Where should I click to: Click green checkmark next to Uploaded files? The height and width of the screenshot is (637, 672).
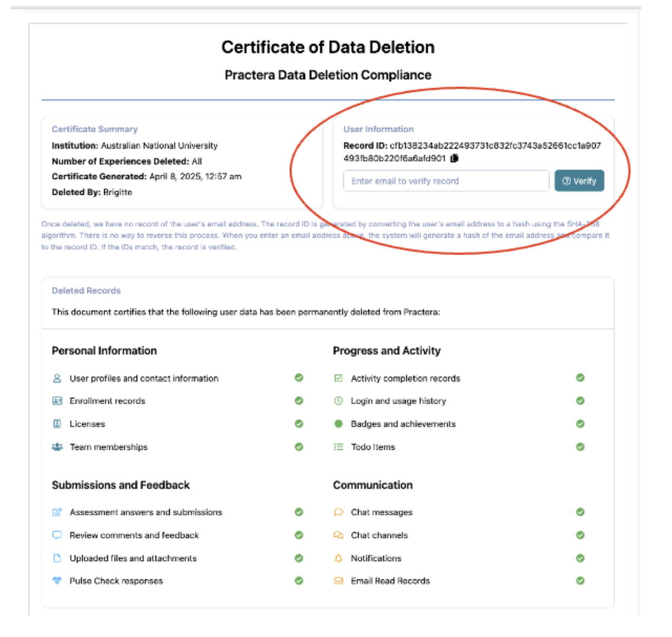point(299,558)
